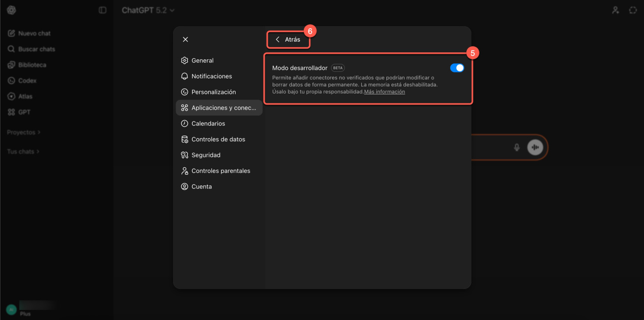
Task: Switch to the Notificaciones tab
Action: click(211, 76)
